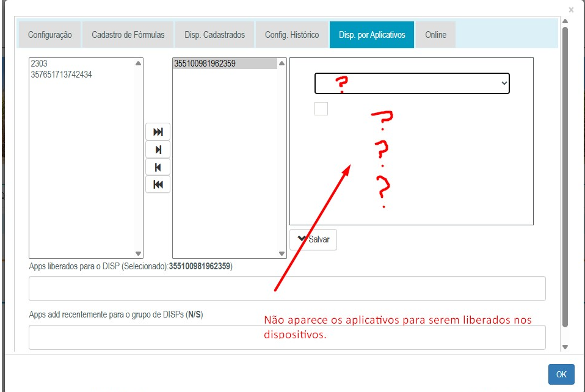Go to the Disp. Cadastrados tab
Image resolution: width=585 pixels, height=392 pixels.
[x=214, y=35]
